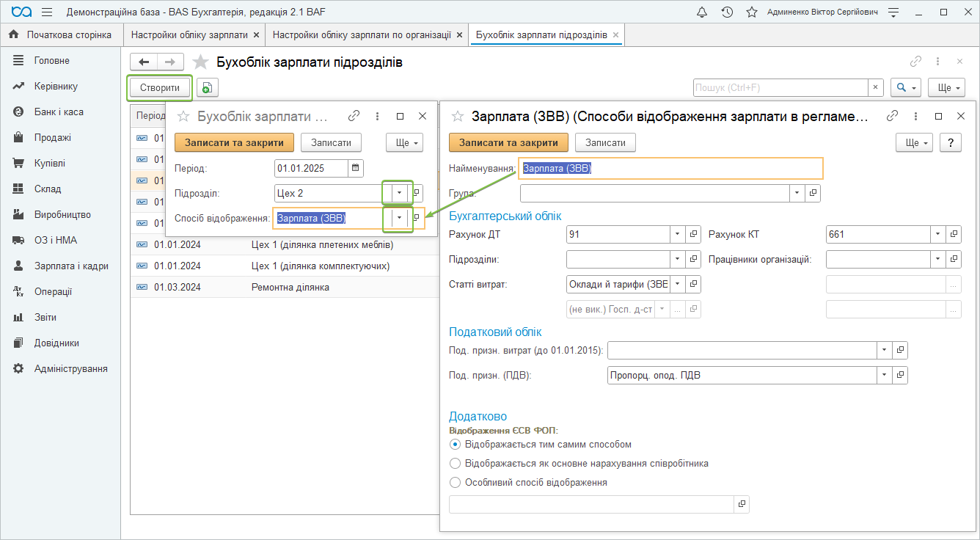The image size is (980, 540).
Task: Select Відображається тим самим способом radio button
Action: pos(455,445)
